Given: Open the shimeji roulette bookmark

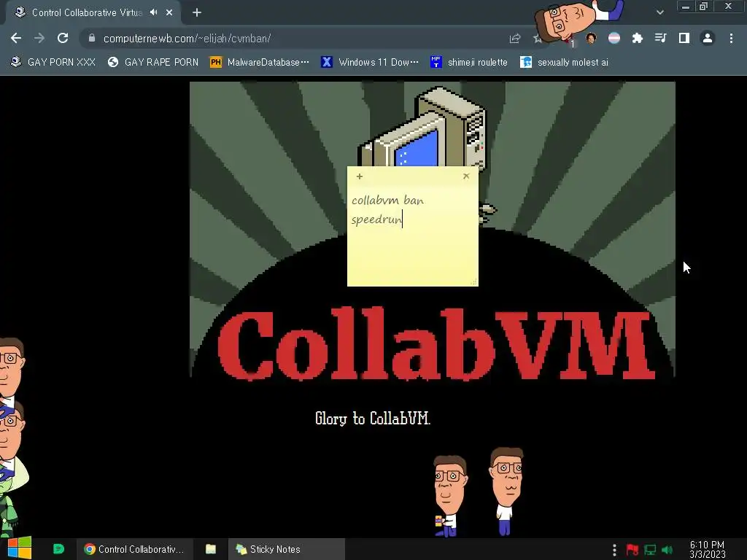Looking at the screenshot, I should coord(469,63).
